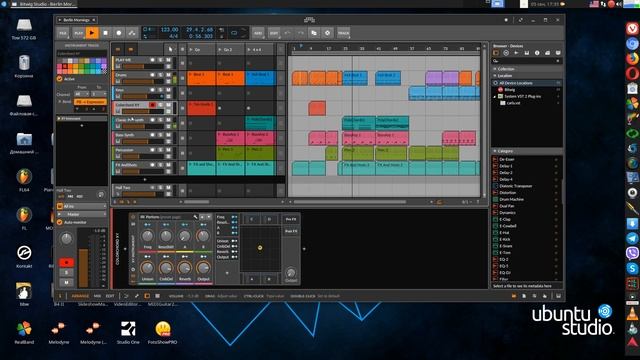640x360 pixels.
Task: Click the Output knob in device panel
Action: [203, 268]
